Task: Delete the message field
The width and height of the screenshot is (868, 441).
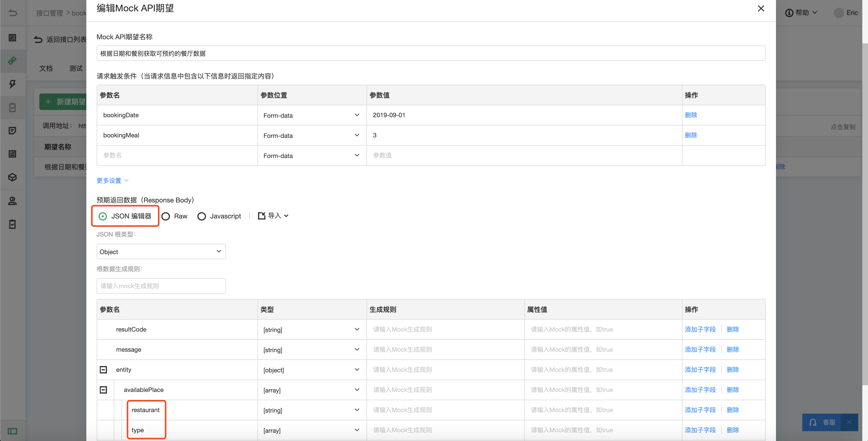Action: [x=733, y=350]
